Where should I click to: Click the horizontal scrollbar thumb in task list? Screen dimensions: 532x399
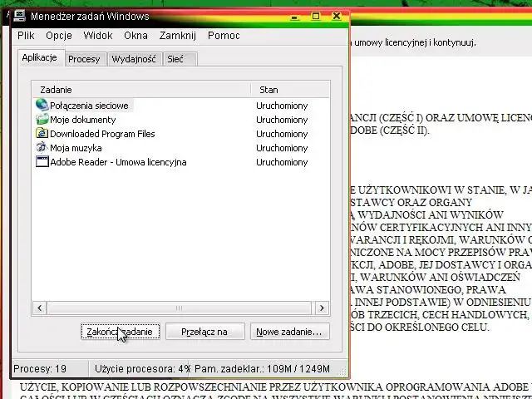(179, 308)
